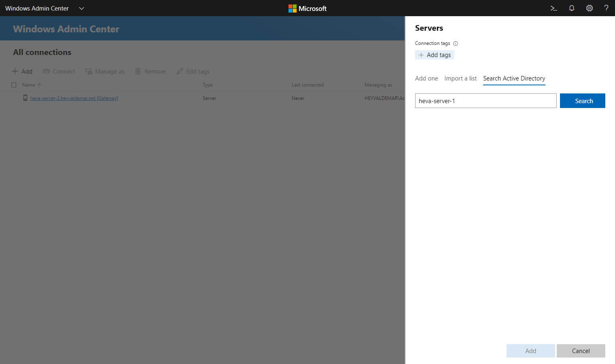Screen dimensions: 615x364
Task: Click Add in the connections toolbar
Action: point(22,71)
